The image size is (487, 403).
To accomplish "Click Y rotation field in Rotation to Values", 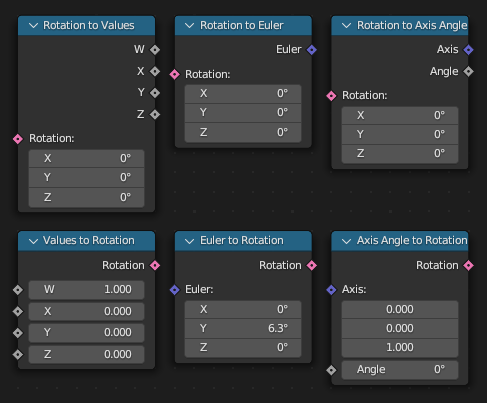I will click(86, 177).
